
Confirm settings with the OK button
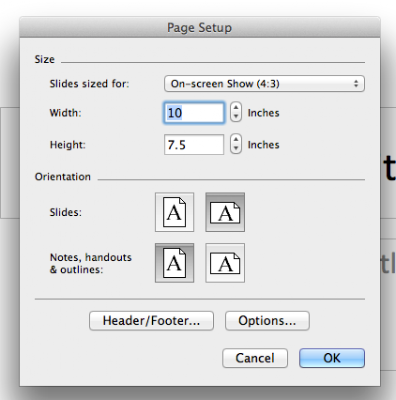coord(332,358)
